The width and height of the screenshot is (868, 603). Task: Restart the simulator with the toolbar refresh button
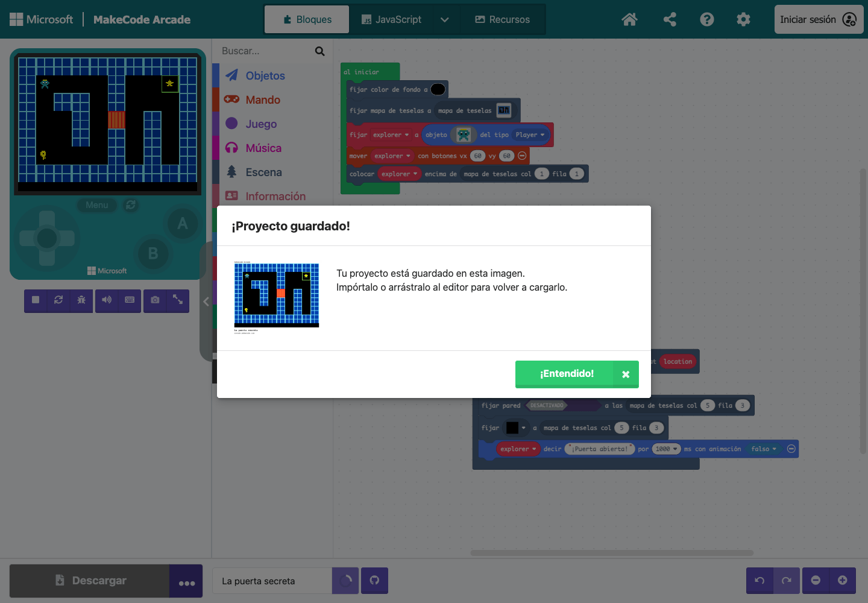tap(58, 300)
